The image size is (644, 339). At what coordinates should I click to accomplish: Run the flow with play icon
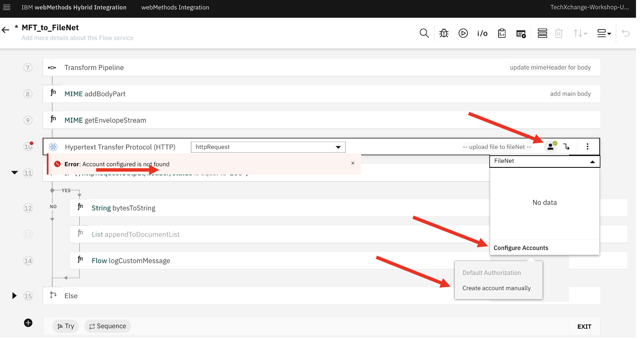pos(463,33)
